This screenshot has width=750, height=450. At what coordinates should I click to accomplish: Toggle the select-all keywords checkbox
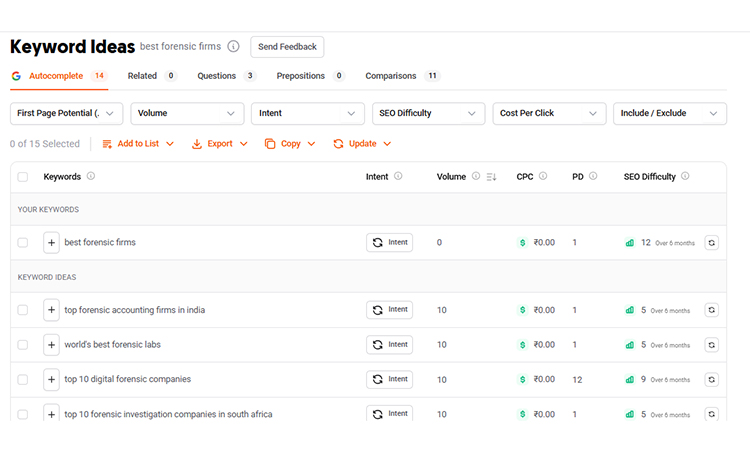click(x=22, y=177)
